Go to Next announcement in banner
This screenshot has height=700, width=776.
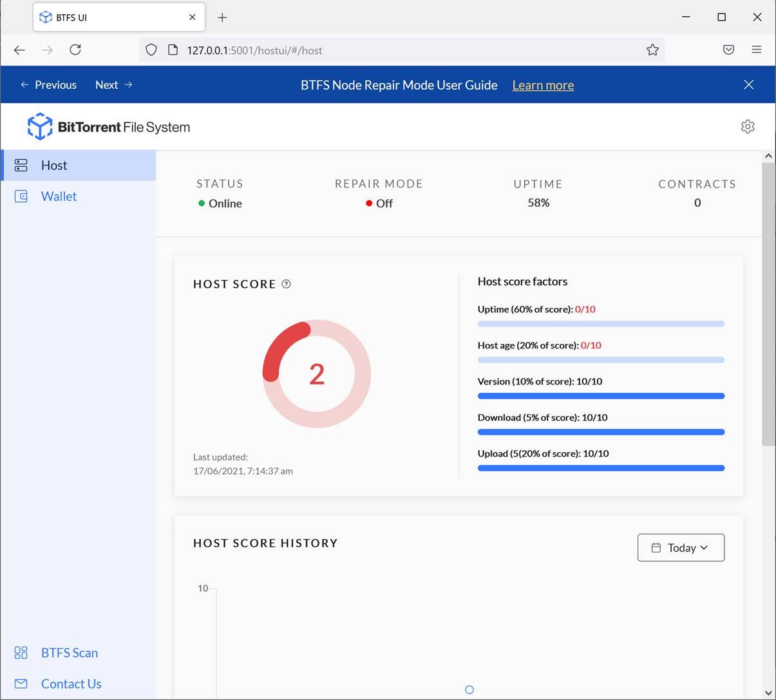coord(114,85)
